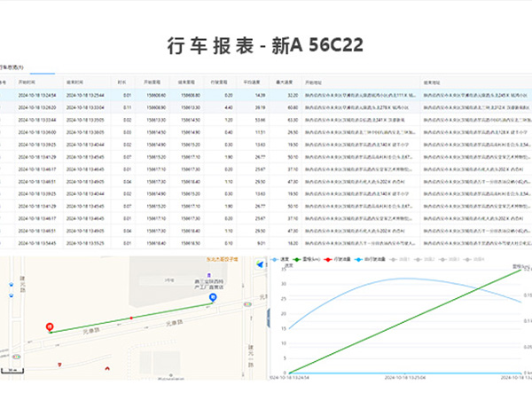The height and width of the screenshot is (401, 532).
Task: Sort by the 结束时间 column header
Action: coord(74,83)
